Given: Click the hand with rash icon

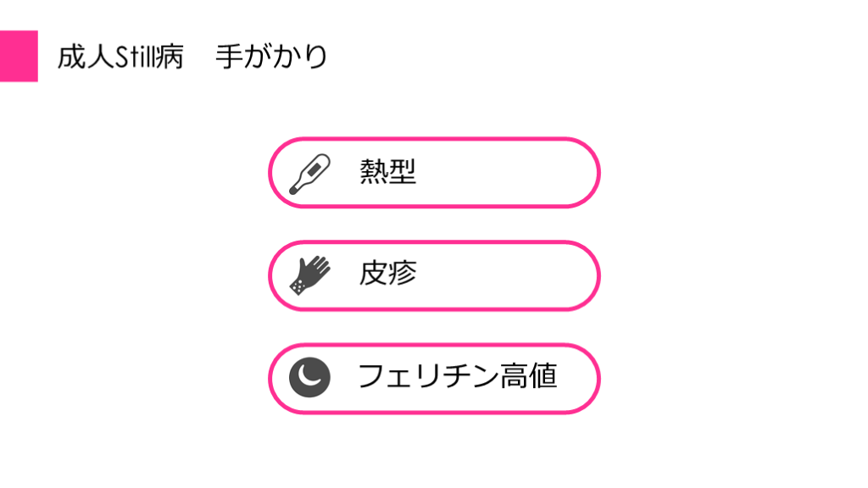Looking at the screenshot, I should 309,274.
